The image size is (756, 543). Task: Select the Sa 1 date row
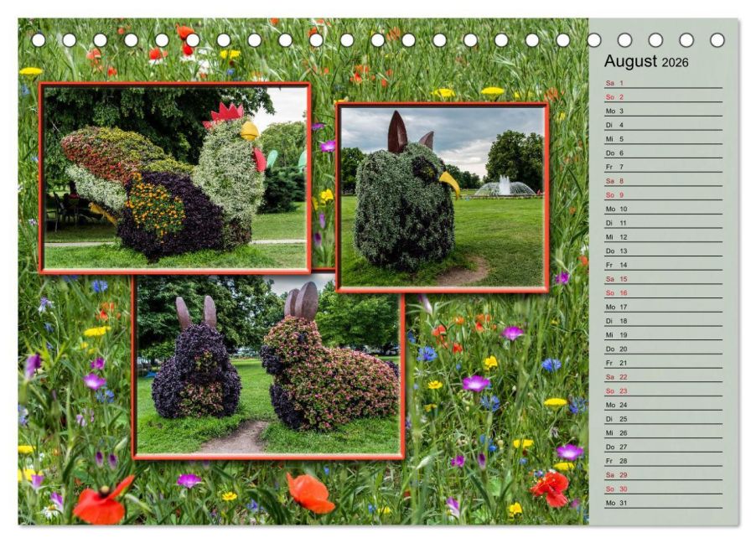coord(664,83)
